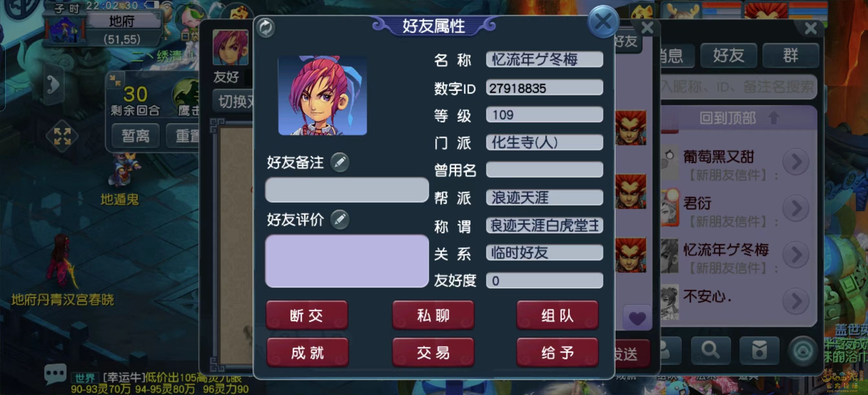Click the fullscreen arrows icon
868x395 pixels.
62,137
